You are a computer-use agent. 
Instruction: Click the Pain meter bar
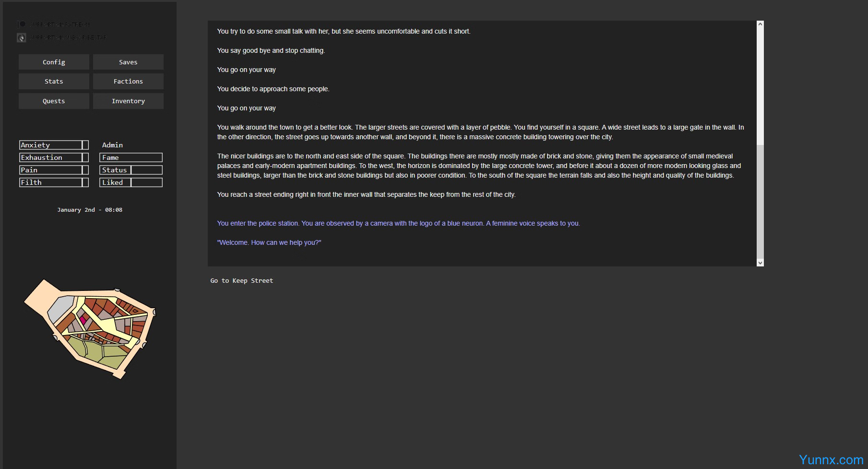[x=54, y=170]
